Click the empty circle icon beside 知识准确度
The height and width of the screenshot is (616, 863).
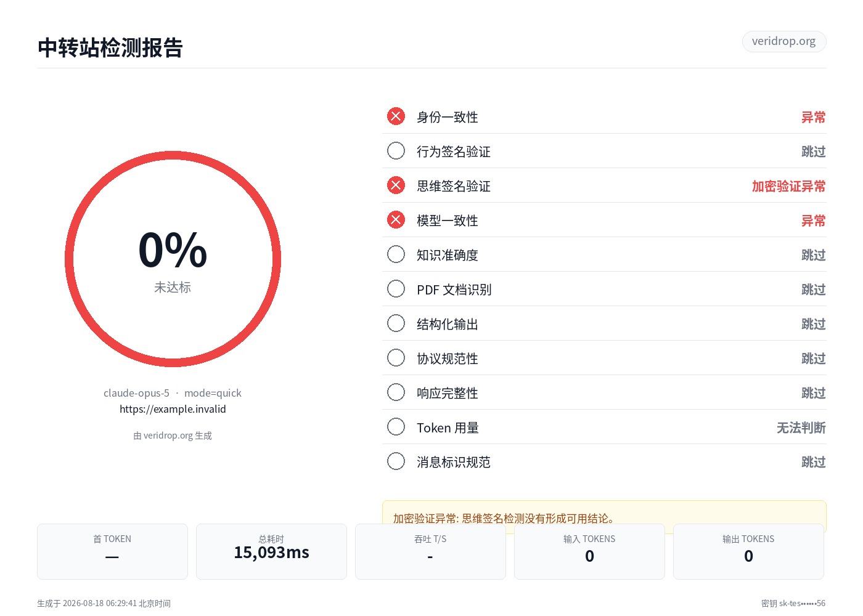396,254
